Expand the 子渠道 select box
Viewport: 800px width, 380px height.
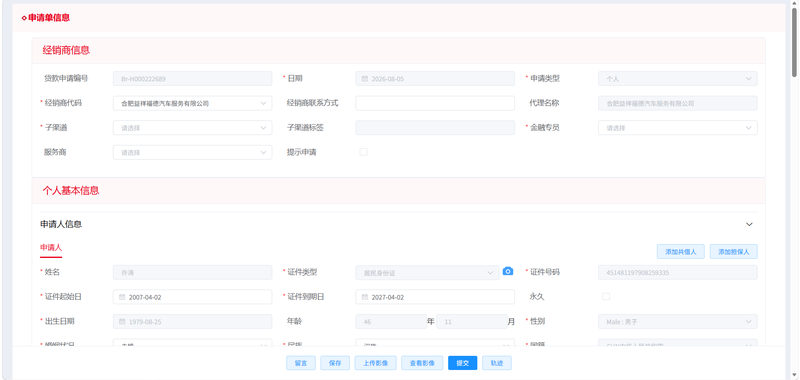click(192, 128)
